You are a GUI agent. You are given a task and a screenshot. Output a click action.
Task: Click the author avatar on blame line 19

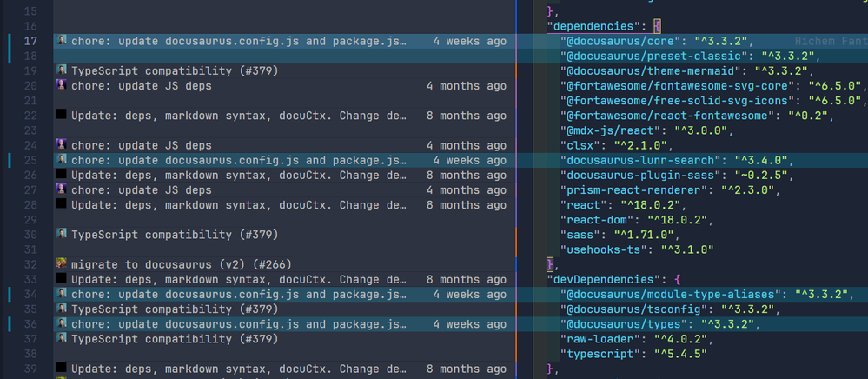point(62,70)
